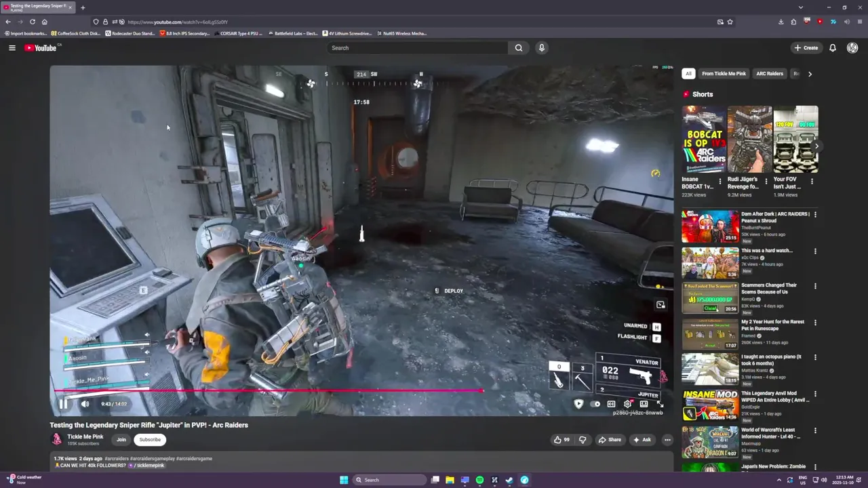Select the All filter chip
Image resolution: width=868 pixels, height=488 pixels.
click(688, 73)
